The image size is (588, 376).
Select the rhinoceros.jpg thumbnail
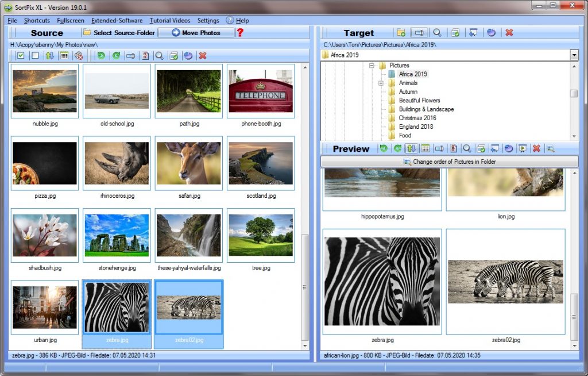pos(117,164)
